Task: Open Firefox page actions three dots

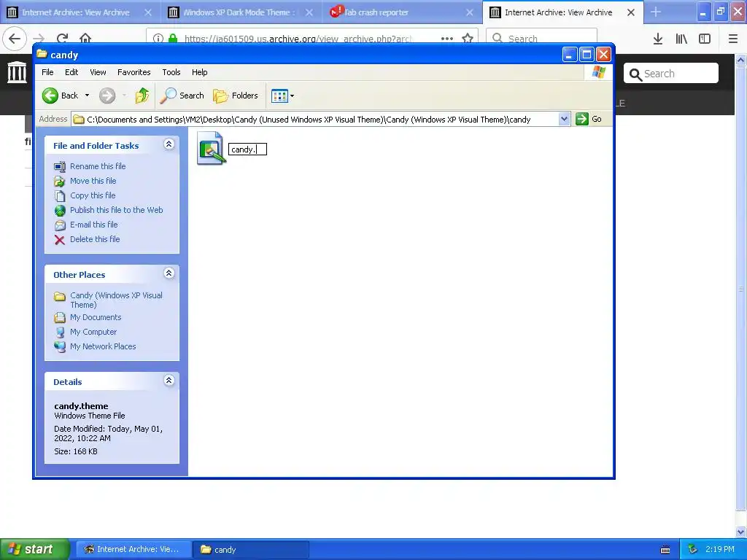Action: (447, 39)
